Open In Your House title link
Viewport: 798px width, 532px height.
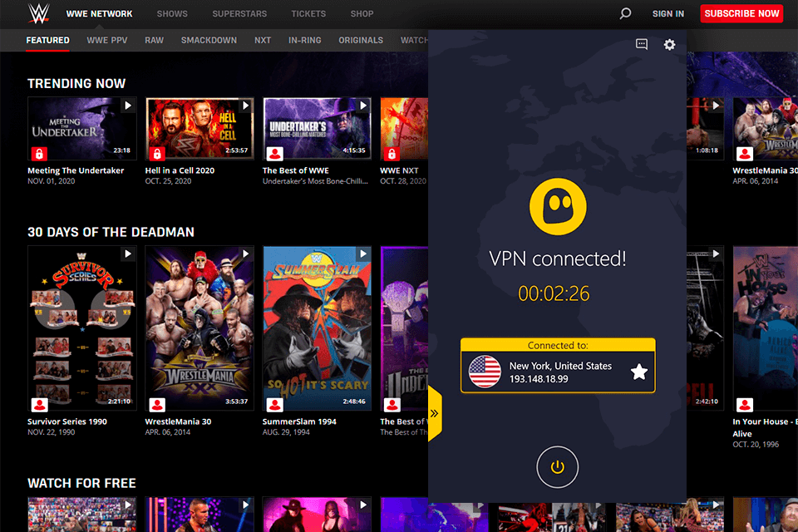pyautogui.click(x=765, y=427)
